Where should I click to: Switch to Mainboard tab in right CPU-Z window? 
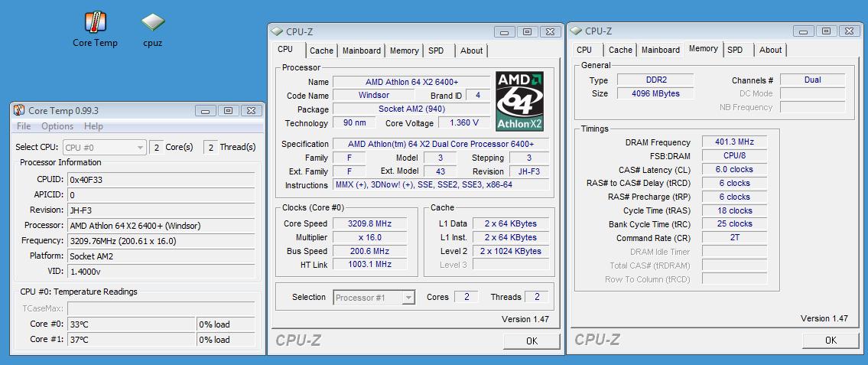[x=661, y=50]
